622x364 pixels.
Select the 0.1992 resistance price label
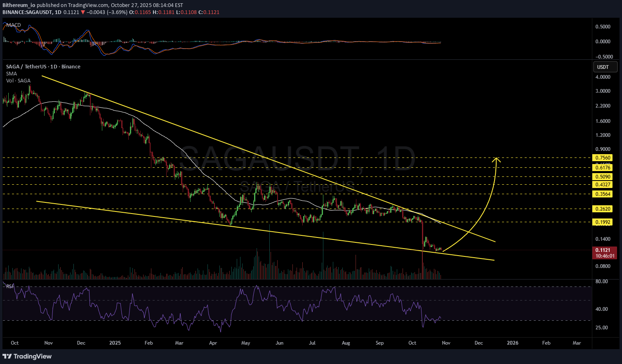602,222
